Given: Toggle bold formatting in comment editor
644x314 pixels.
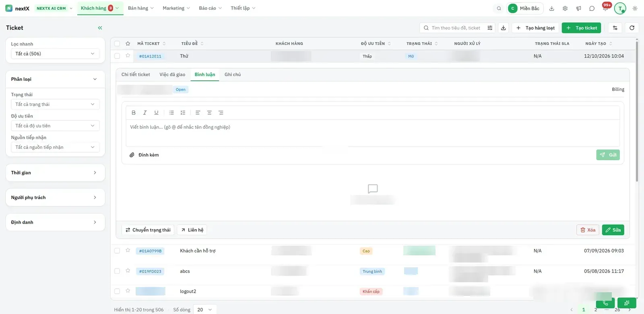Looking at the screenshot, I should 134,113.
